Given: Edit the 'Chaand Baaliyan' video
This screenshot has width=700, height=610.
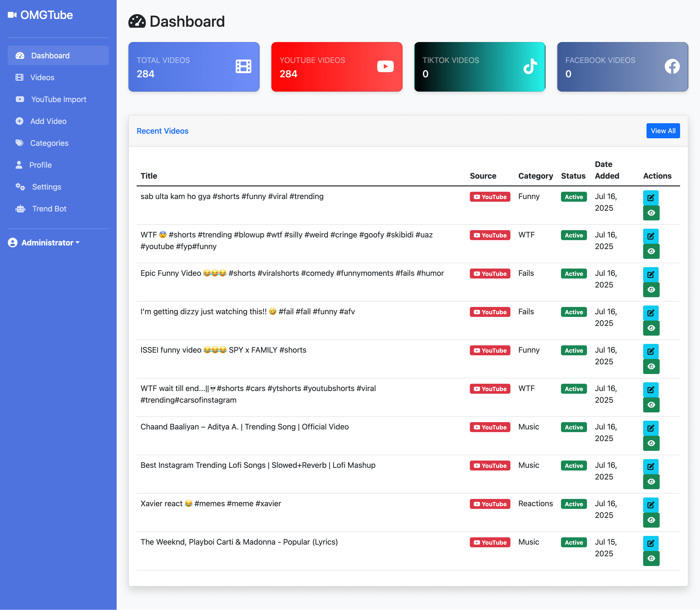Looking at the screenshot, I should (x=651, y=428).
